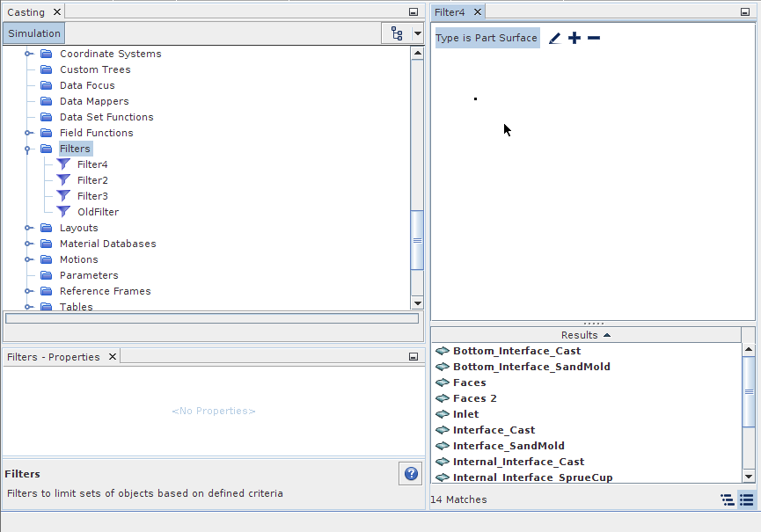Viewport: 761px width, 532px height.
Task: Collapse the Filters node
Action: tap(27, 149)
